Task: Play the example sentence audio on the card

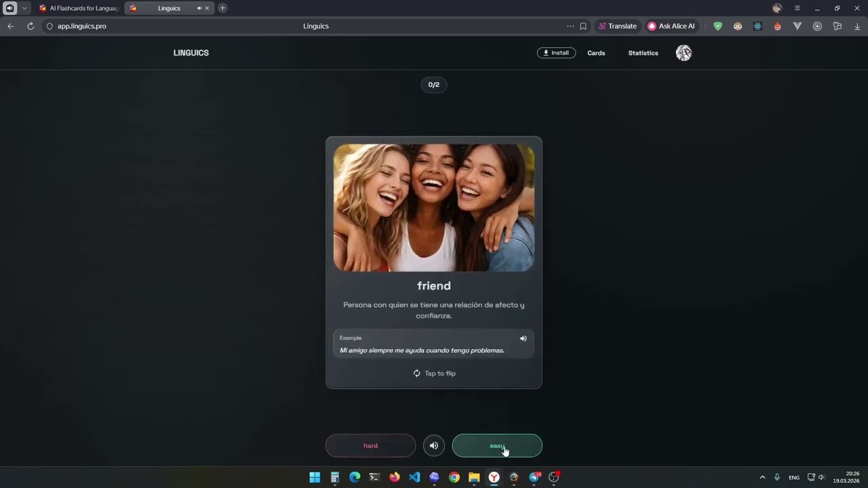Action: pyautogui.click(x=523, y=338)
